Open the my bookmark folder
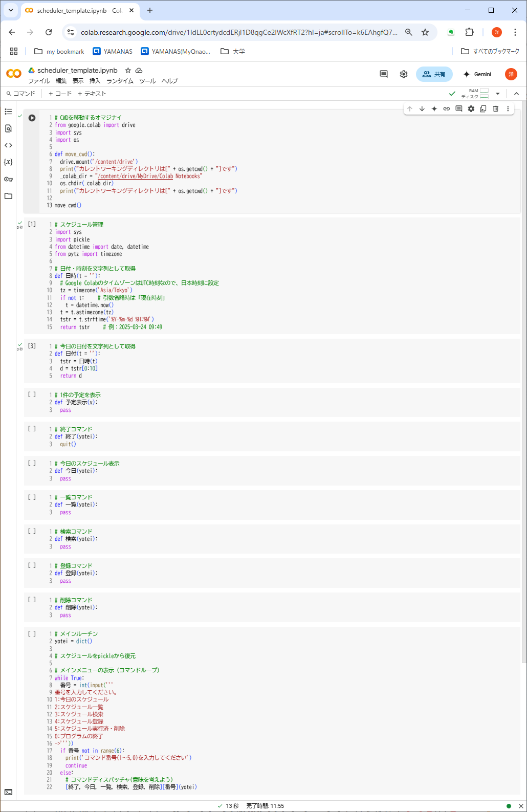The image size is (527, 812). click(59, 51)
